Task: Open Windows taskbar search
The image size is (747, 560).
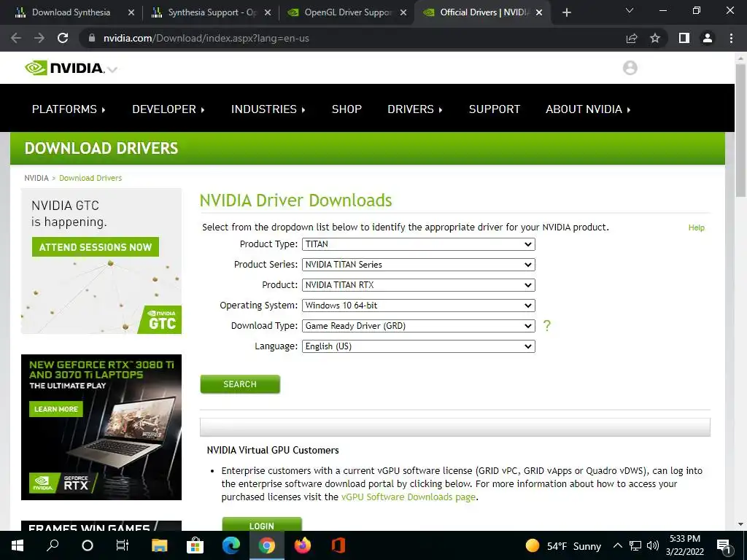Action: (x=53, y=545)
